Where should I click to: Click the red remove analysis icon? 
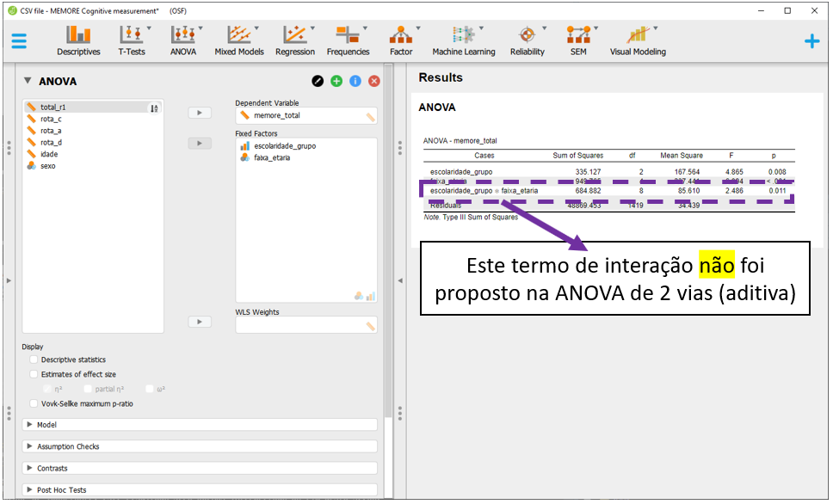pyautogui.click(x=374, y=81)
